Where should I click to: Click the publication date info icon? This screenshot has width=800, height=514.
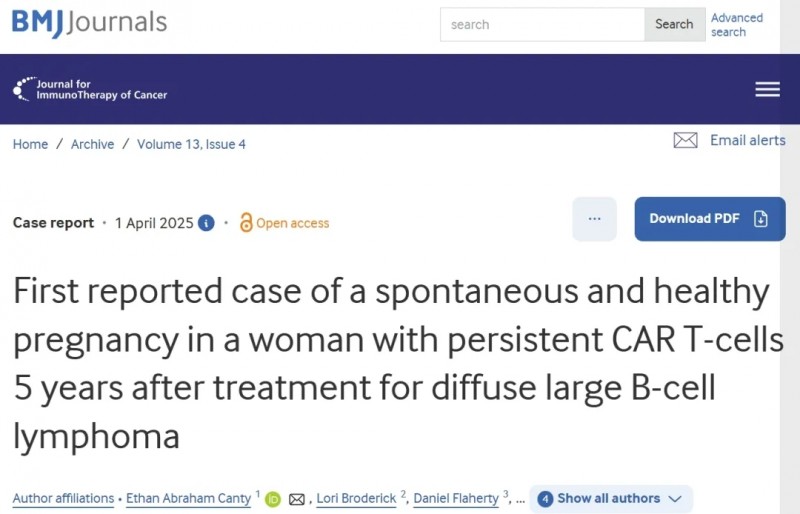(206, 223)
